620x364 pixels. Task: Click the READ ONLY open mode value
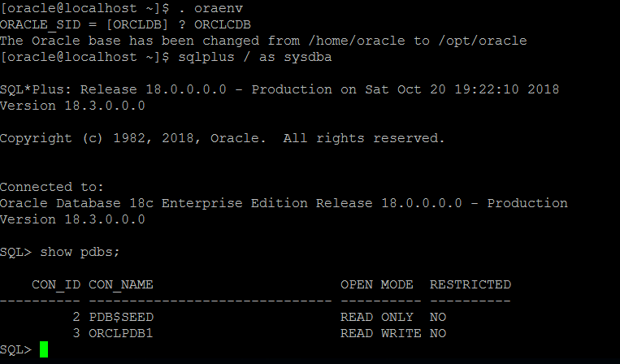pyautogui.click(x=377, y=317)
